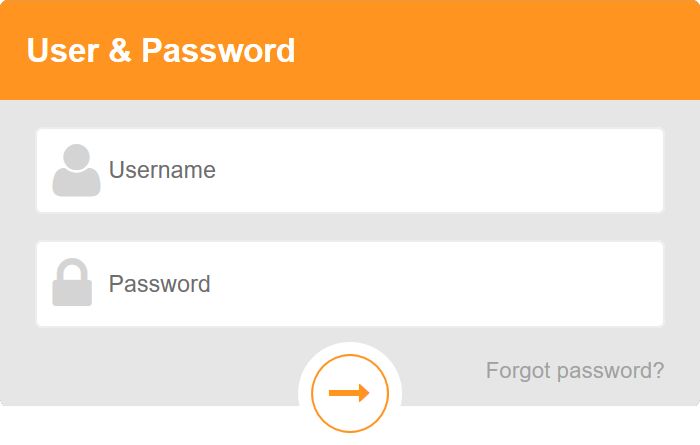Click the orange arrow inside the circle
Viewport: 700px width, 445px height.
349,393
